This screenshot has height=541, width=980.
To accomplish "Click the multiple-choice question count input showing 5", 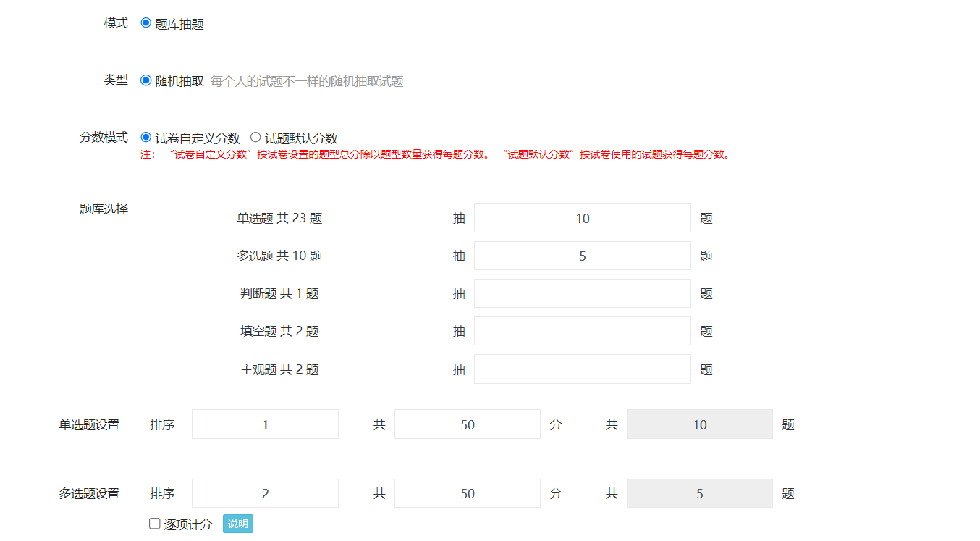I will pyautogui.click(x=582, y=255).
